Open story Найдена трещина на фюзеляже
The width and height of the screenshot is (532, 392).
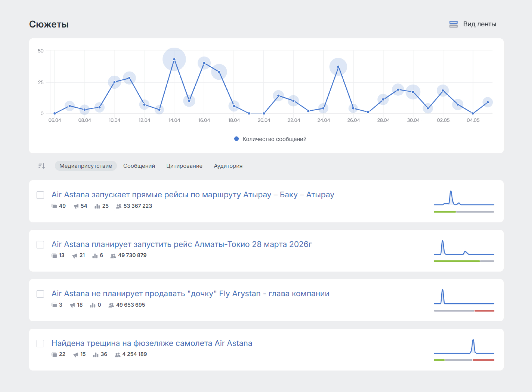point(152,343)
